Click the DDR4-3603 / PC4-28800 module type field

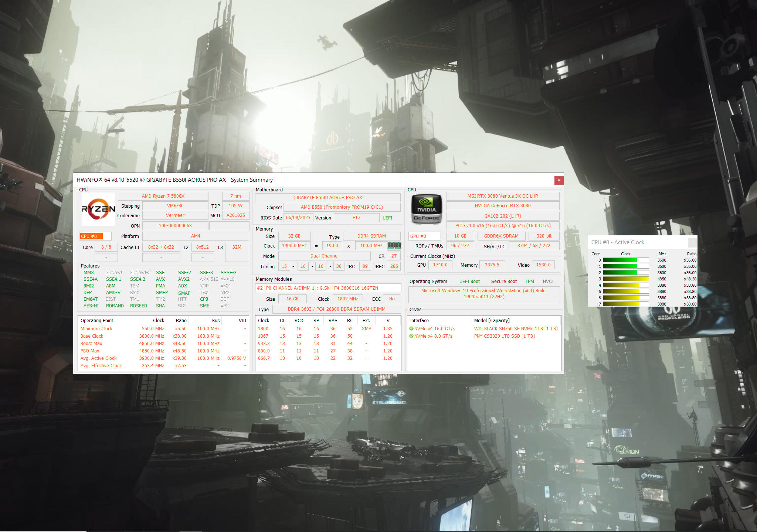pos(337,309)
